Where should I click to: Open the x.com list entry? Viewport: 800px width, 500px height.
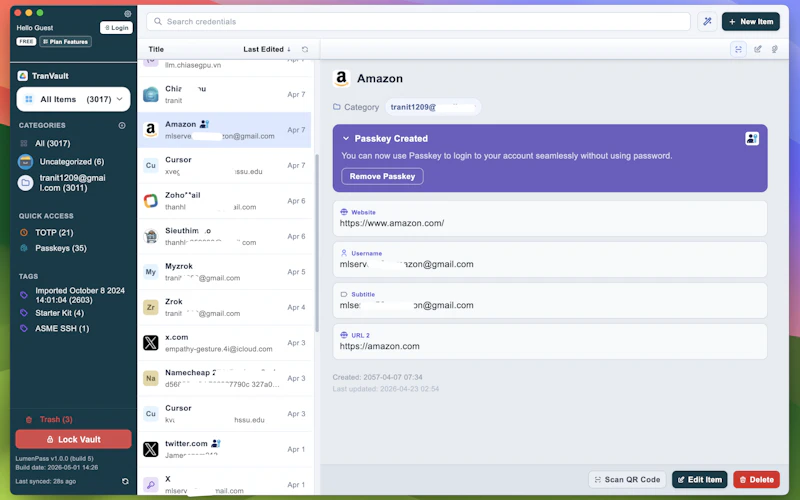click(x=224, y=343)
